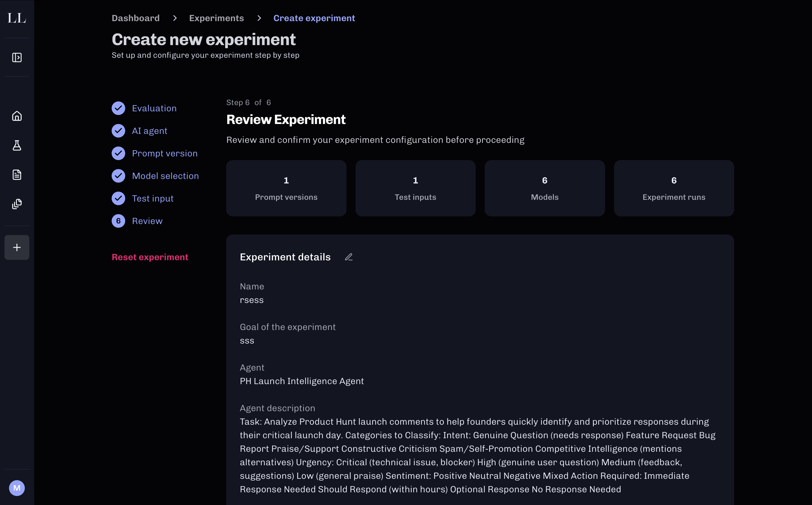Click the Experiment runs summary card
This screenshot has width=812, height=505.
click(x=674, y=188)
